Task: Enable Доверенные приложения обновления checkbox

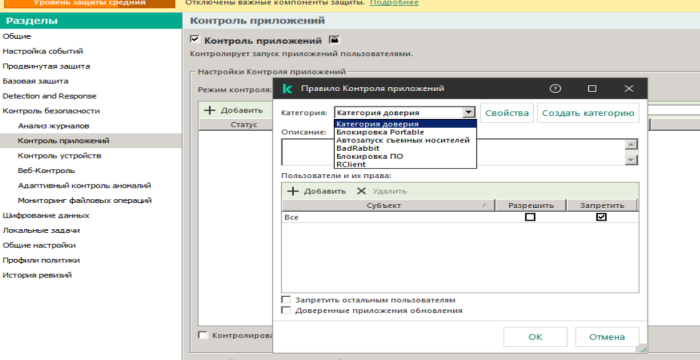Action: [286, 310]
